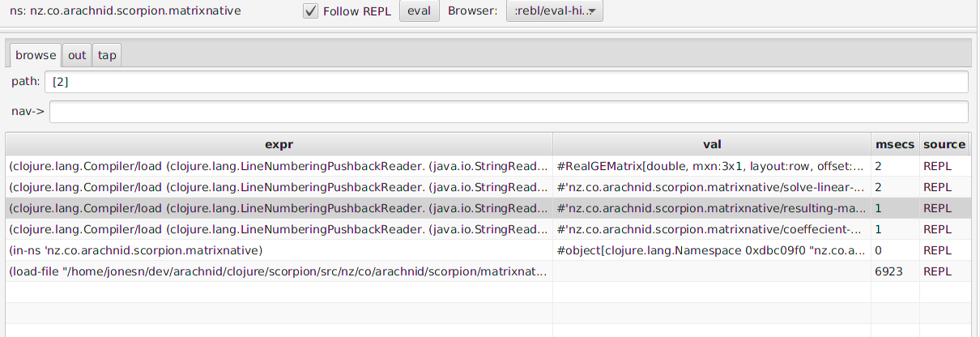
Task: Click the source column header
Action: pyautogui.click(x=944, y=144)
